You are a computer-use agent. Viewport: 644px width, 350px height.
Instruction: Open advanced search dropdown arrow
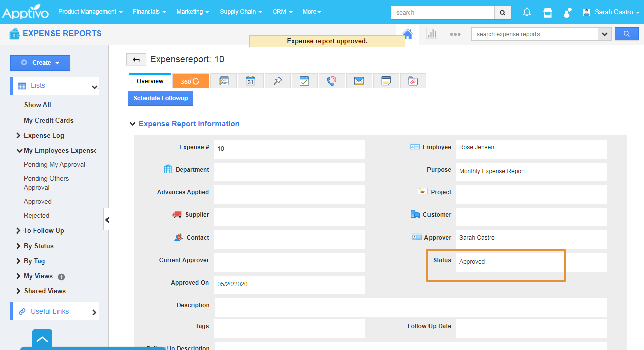[x=604, y=34]
